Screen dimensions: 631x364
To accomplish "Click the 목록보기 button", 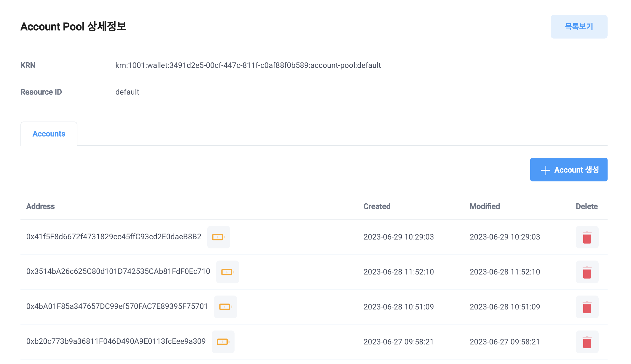I will 579,27.
